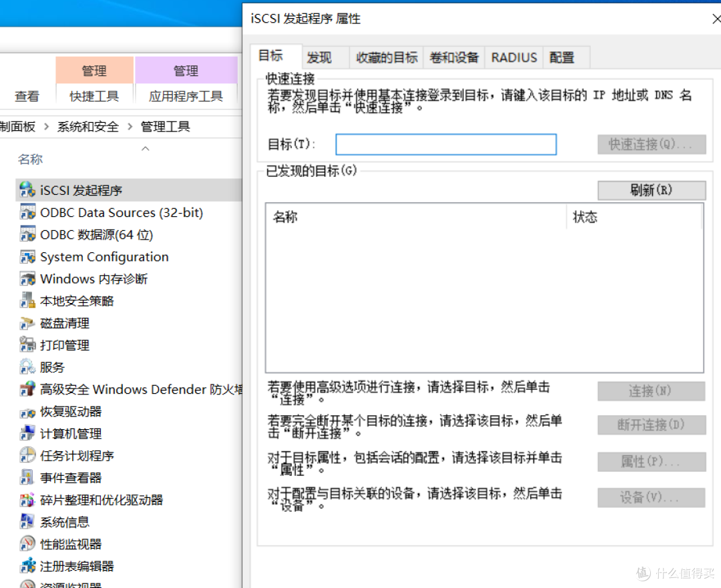Expand the chevron after 制面板 breadcrumb

pos(46,126)
